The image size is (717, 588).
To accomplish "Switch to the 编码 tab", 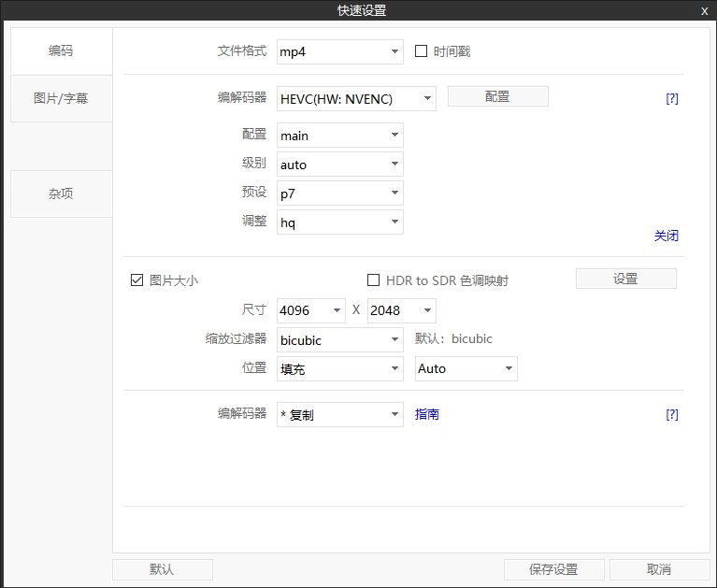I will (x=62, y=50).
